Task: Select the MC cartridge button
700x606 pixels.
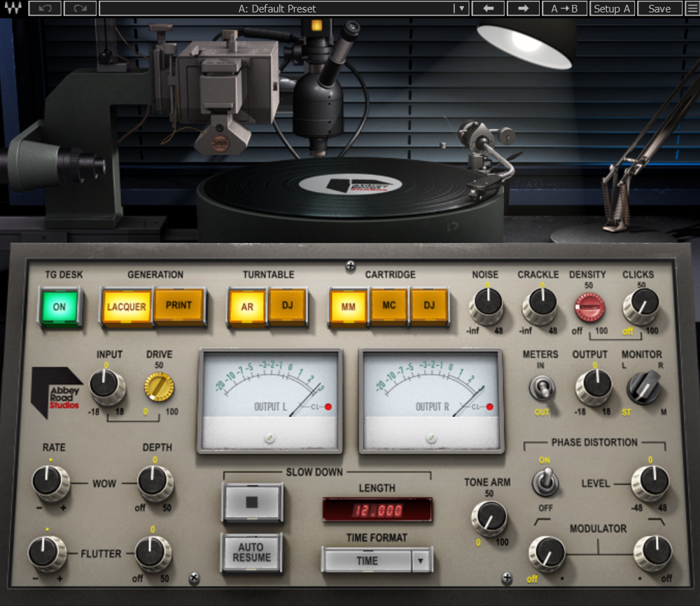Action: click(x=388, y=306)
